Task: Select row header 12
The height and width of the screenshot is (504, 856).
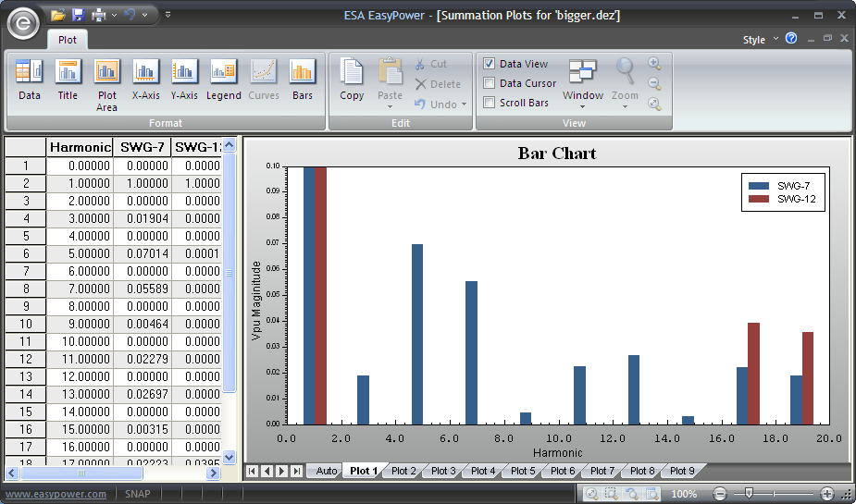Action: pos(26,359)
